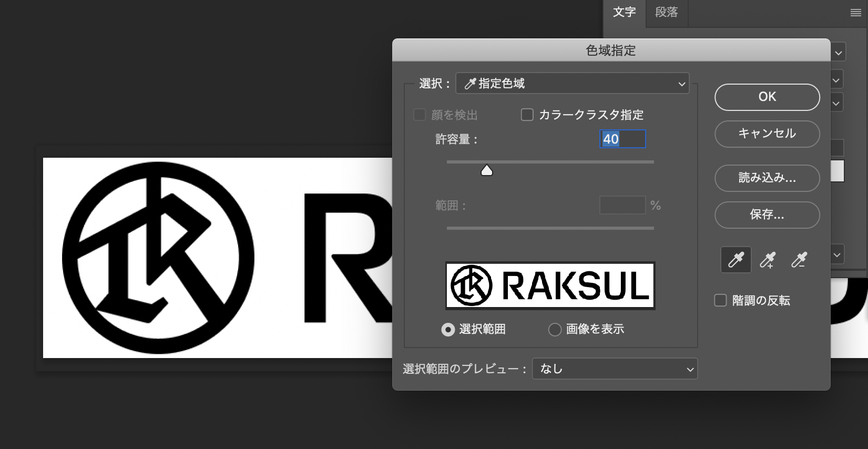Click the OK button
Screen dimensions: 868x449
click(x=767, y=97)
